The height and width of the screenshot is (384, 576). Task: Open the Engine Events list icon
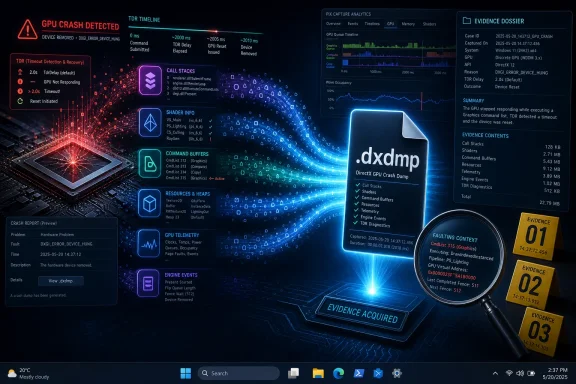click(148, 283)
